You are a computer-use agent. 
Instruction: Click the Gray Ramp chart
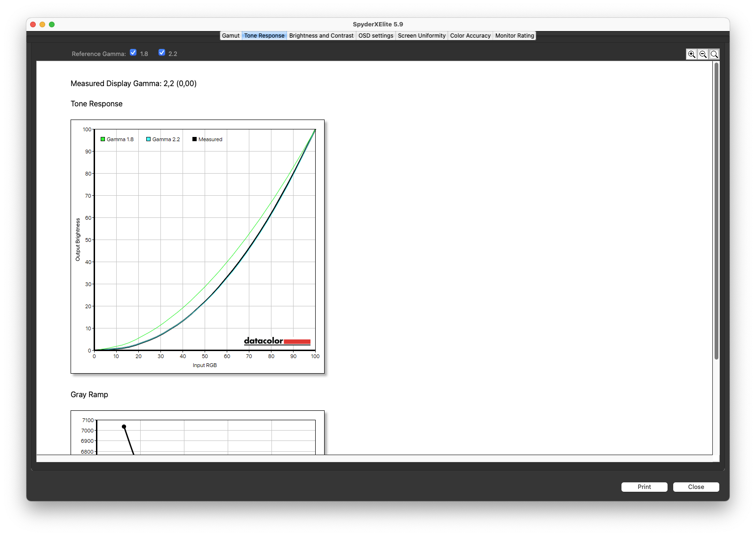198,432
